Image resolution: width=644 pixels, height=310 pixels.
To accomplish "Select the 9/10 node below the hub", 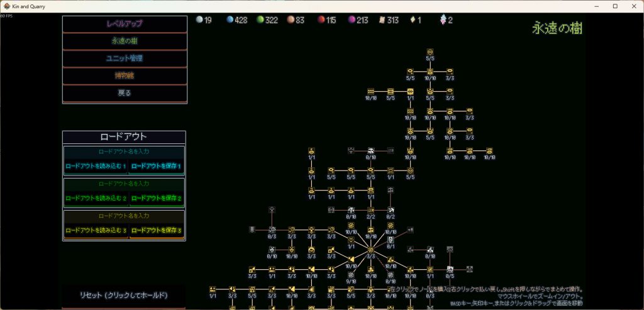I will pos(351,275).
